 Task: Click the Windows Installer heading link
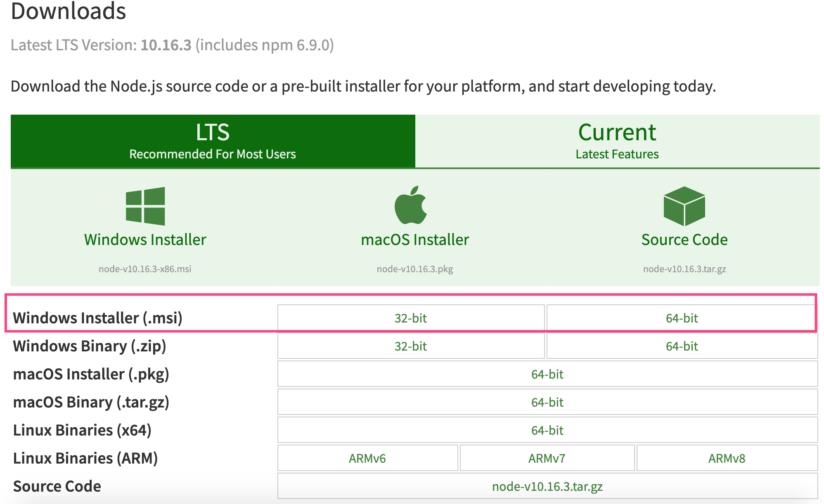145,240
